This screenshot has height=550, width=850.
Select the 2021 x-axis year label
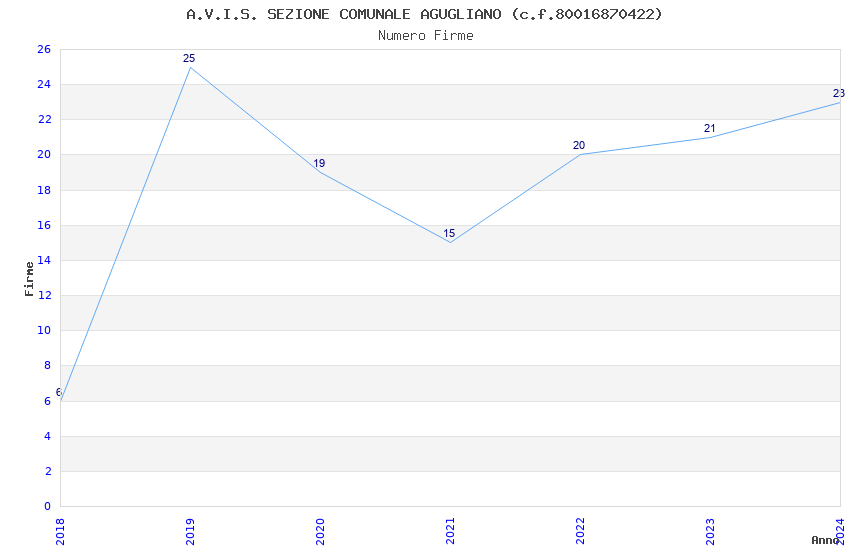click(x=450, y=532)
